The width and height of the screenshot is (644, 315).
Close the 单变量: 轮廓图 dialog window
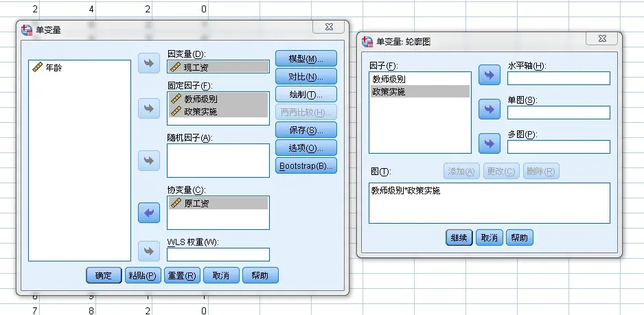click(x=602, y=38)
